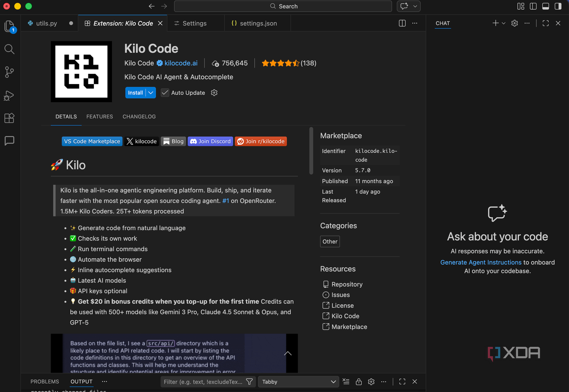Click the star rating of 138 reviews
The height and width of the screenshot is (392, 569).
pos(289,63)
